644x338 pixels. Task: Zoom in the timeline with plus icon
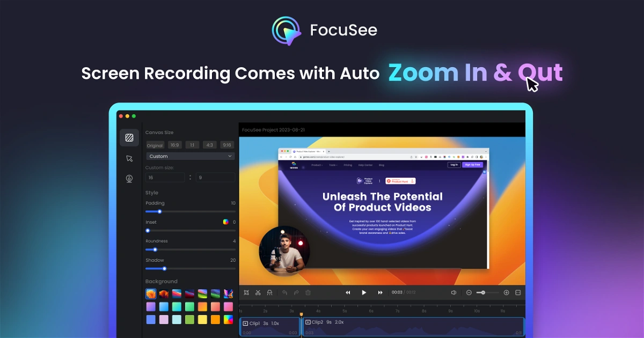coord(506,292)
